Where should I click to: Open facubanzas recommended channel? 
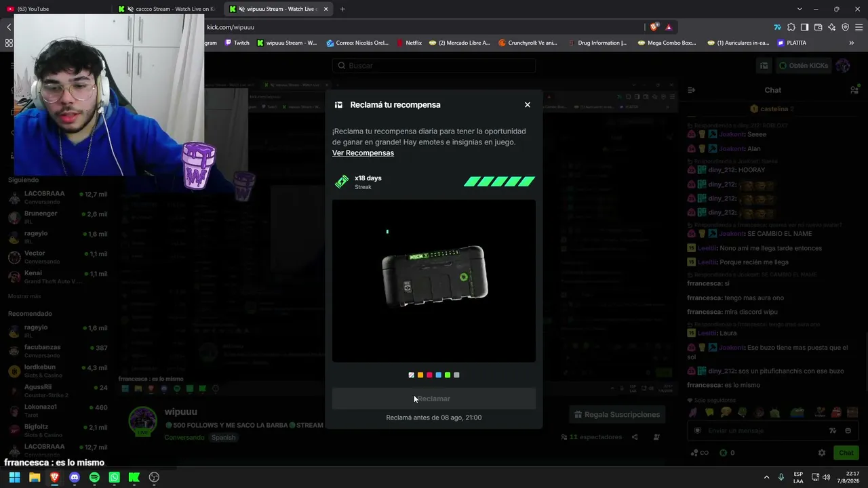pyautogui.click(x=58, y=350)
